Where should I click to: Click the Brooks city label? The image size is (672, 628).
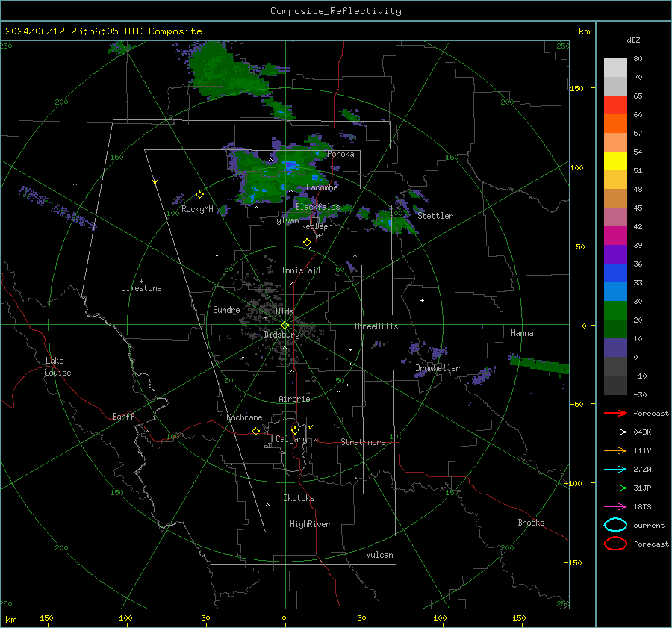pos(531,523)
